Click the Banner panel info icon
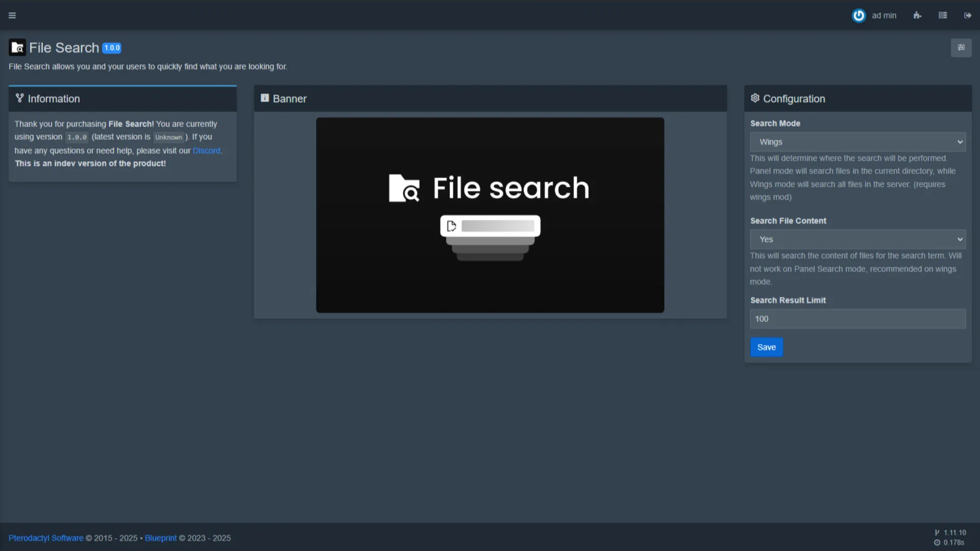The image size is (980, 551). (x=264, y=98)
